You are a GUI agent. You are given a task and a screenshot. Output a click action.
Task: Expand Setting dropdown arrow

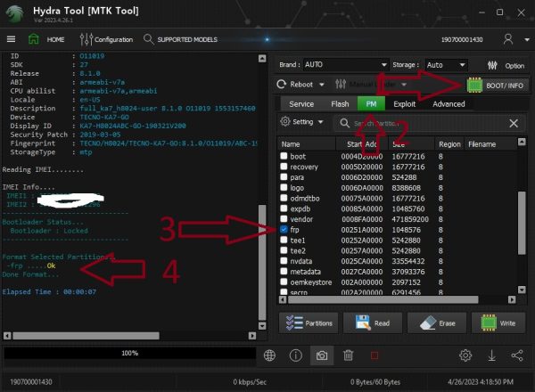pyautogui.click(x=320, y=122)
